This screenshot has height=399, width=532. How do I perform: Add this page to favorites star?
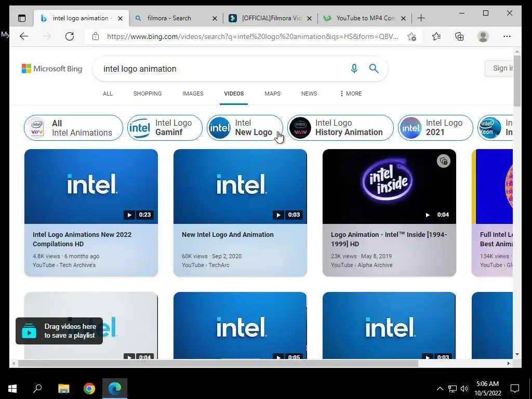[411, 37]
